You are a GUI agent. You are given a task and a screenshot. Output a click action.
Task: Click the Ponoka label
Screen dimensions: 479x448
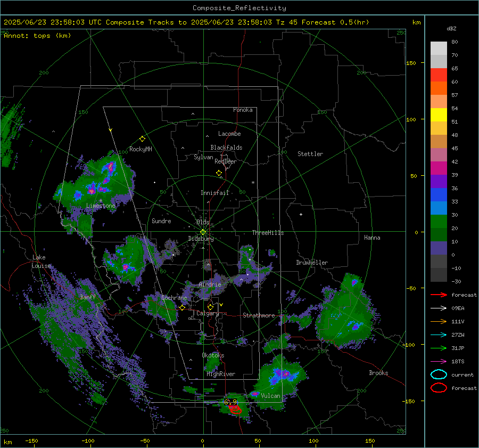(243, 110)
